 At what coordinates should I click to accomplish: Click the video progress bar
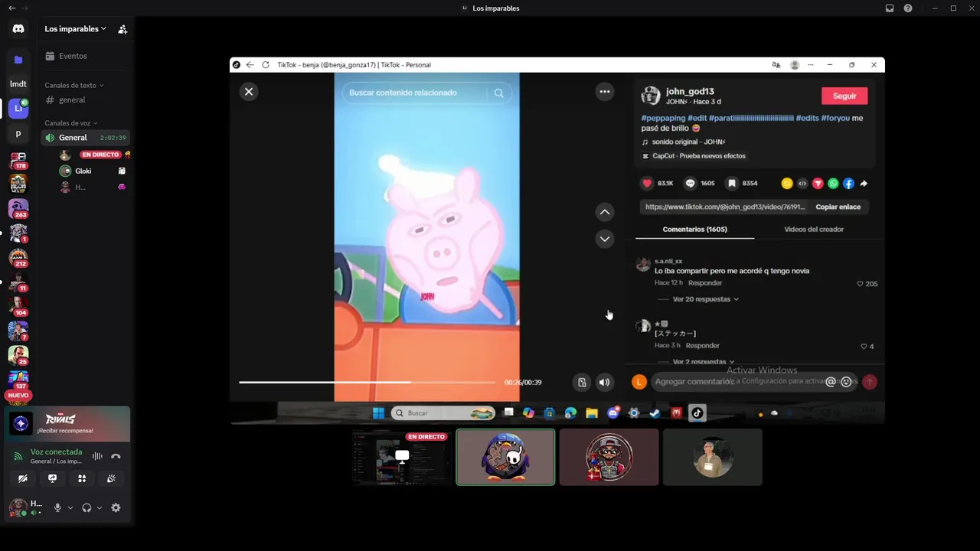(x=367, y=382)
